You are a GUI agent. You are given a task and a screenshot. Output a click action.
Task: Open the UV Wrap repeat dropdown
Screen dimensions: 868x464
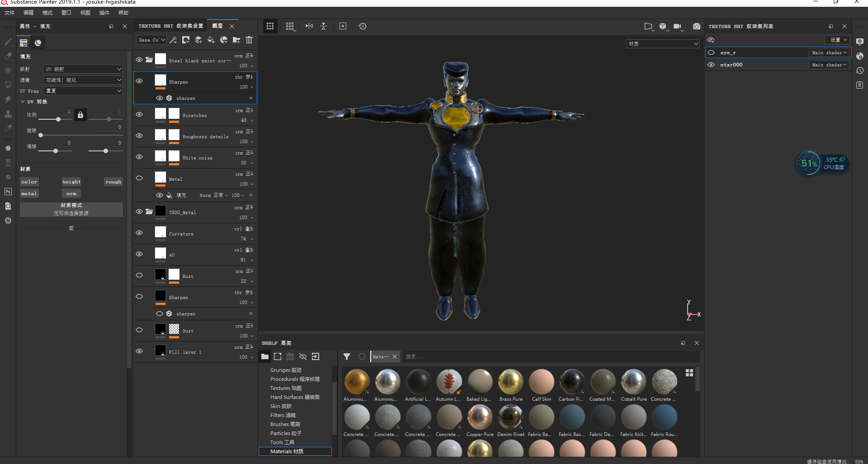tap(83, 91)
